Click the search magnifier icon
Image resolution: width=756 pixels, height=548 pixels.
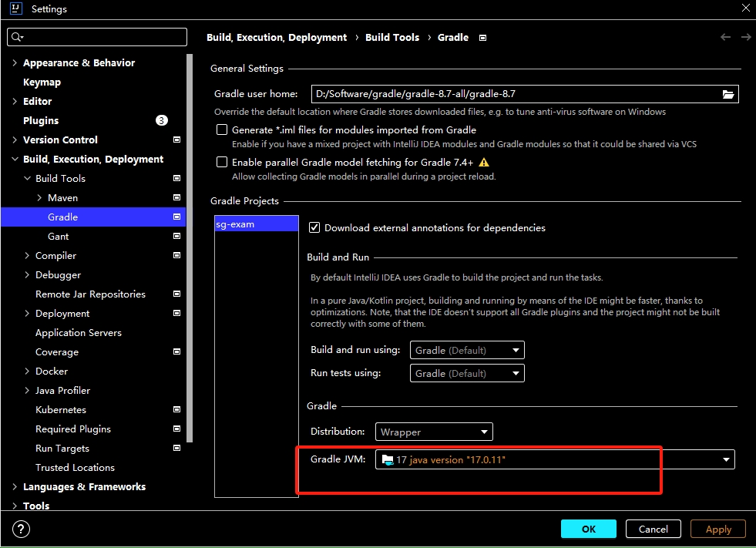[x=17, y=37]
